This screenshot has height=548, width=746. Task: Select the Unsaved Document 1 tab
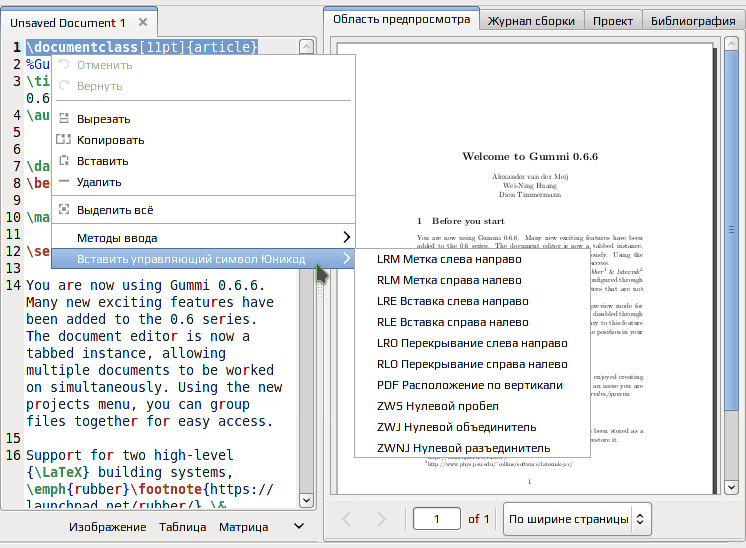(68, 23)
